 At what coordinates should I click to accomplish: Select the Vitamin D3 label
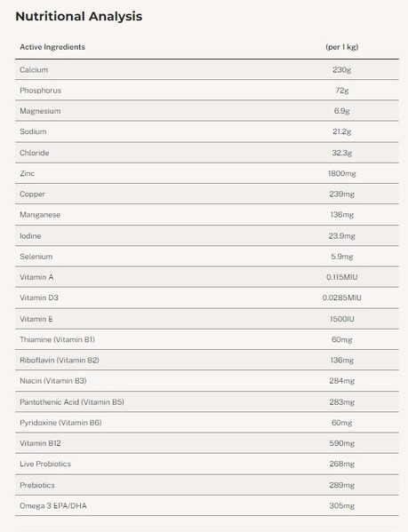click(x=39, y=298)
